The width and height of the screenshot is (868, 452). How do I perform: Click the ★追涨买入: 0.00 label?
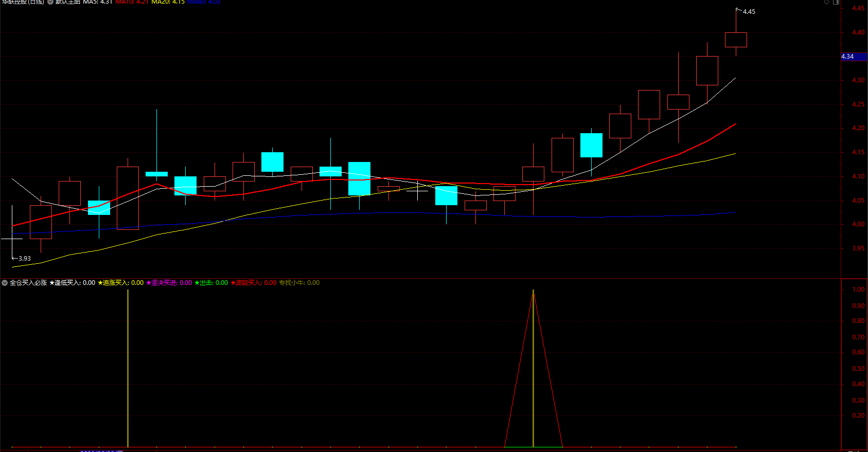(120, 283)
